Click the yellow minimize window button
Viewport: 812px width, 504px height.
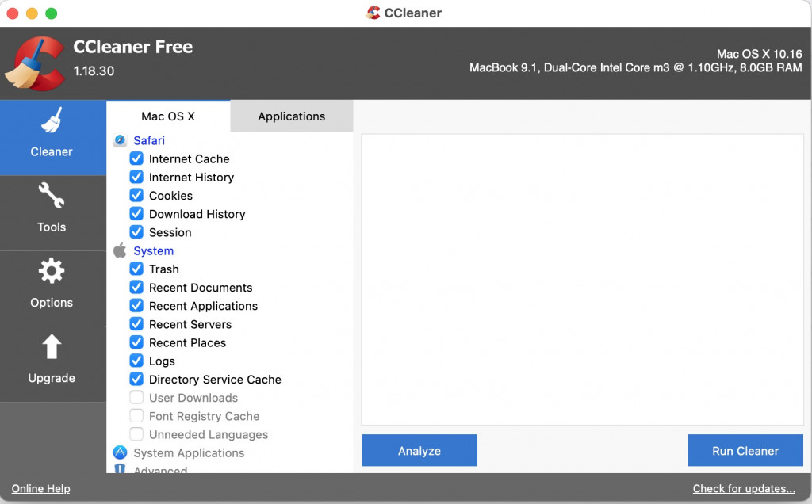(x=32, y=13)
